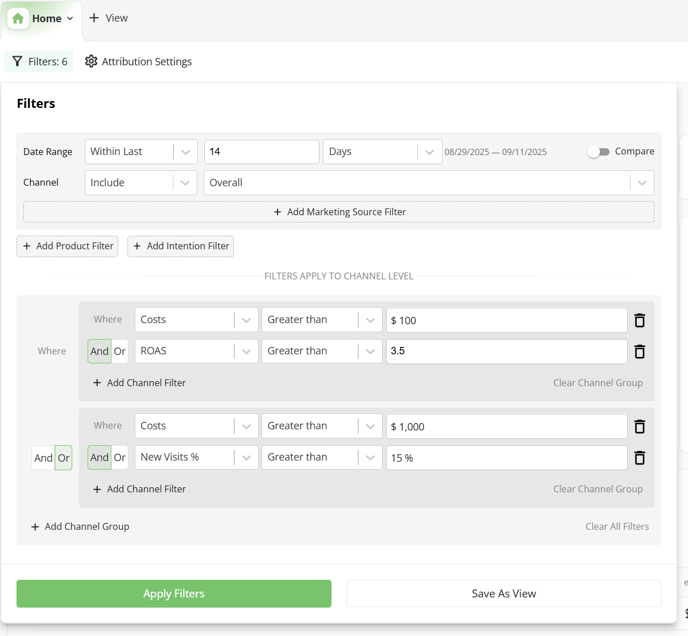This screenshot has height=636, width=688.
Task: Click plus icon to add a view
Action: [94, 18]
